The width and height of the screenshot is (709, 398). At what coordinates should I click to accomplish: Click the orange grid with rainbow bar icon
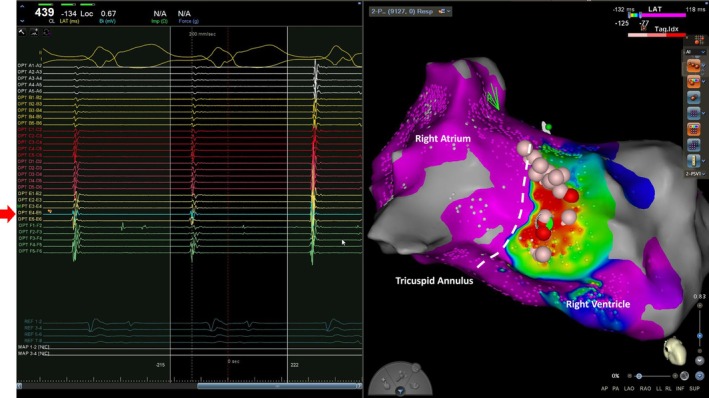(693, 129)
